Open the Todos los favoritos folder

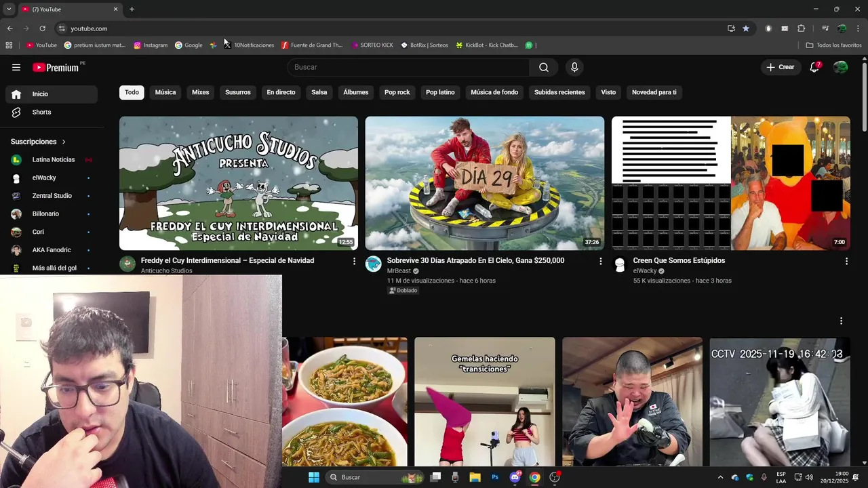tap(833, 45)
